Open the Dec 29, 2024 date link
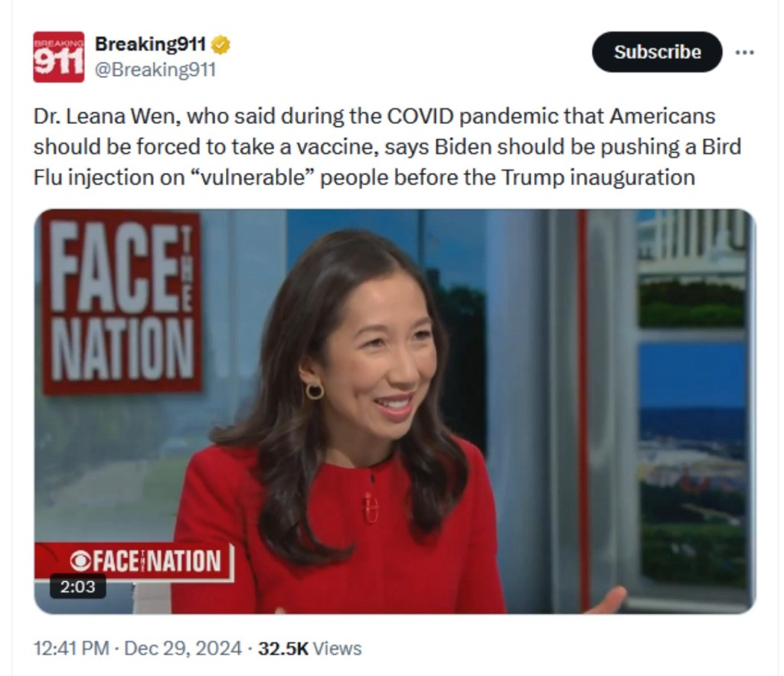The width and height of the screenshot is (784, 676). (x=182, y=648)
